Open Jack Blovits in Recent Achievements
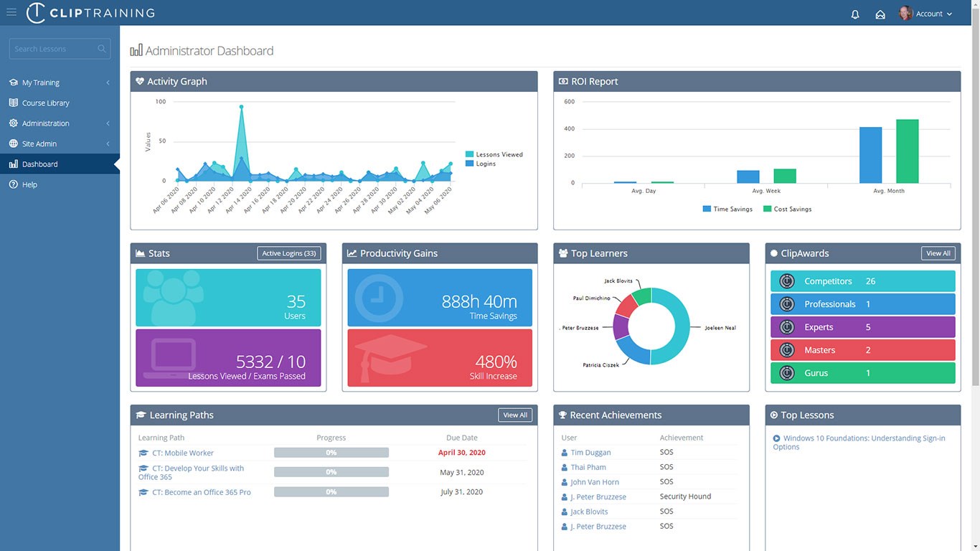This screenshot has width=980, height=551. [x=589, y=512]
